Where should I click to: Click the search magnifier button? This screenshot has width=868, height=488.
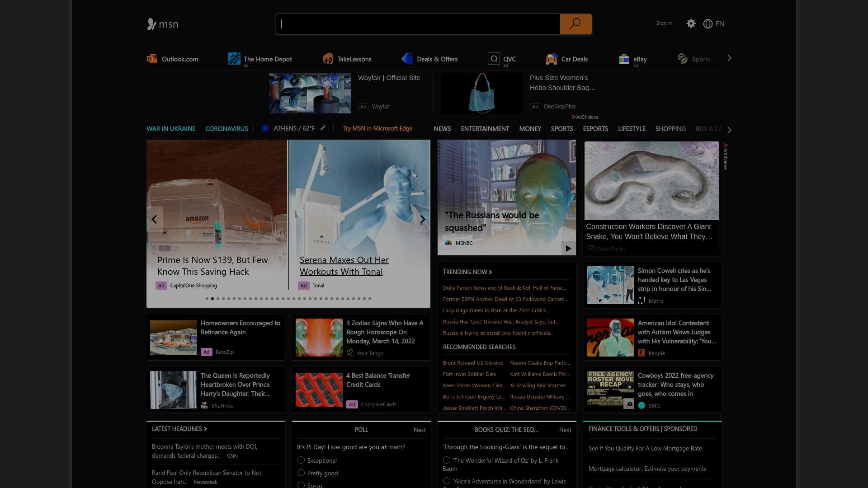tap(575, 23)
